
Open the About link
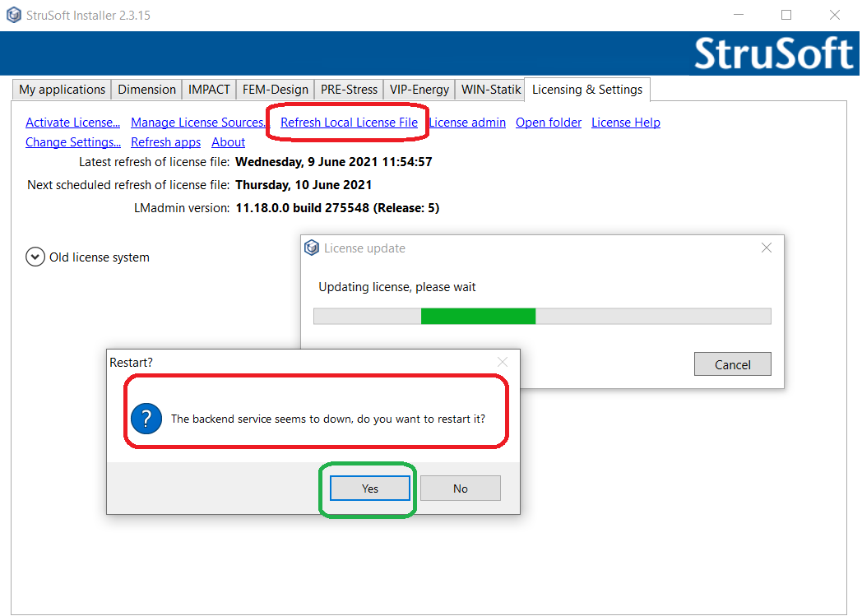point(228,142)
